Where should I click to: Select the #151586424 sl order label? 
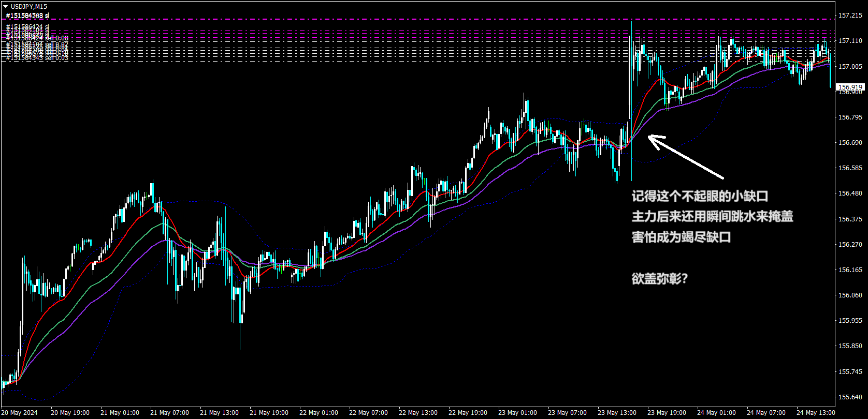pos(27,26)
